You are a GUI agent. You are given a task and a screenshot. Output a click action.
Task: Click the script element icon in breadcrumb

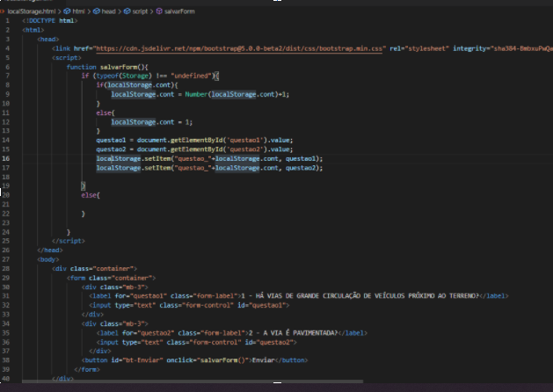pos(127,11)
